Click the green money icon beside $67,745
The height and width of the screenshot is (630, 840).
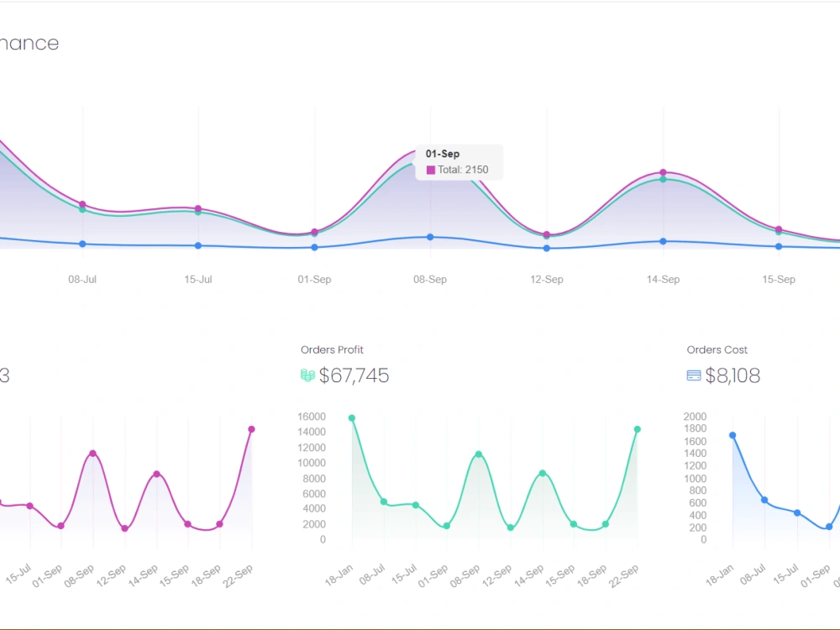tap(307, 375)
